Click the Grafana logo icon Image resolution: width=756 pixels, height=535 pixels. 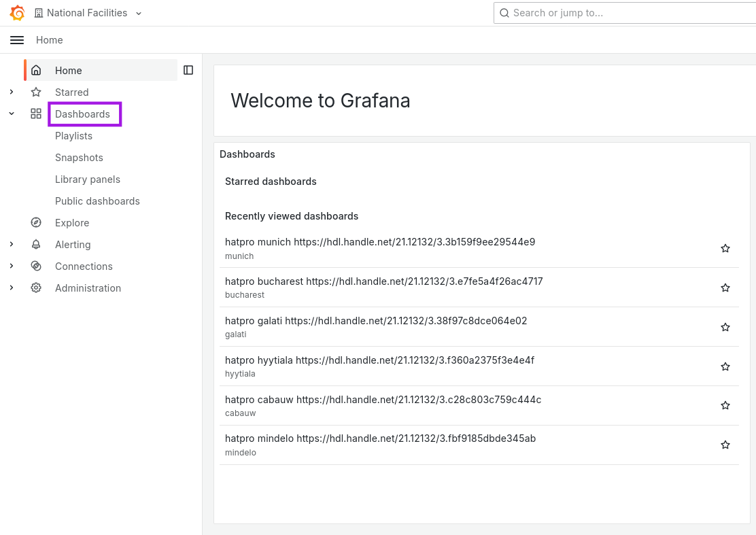[18, 13]
